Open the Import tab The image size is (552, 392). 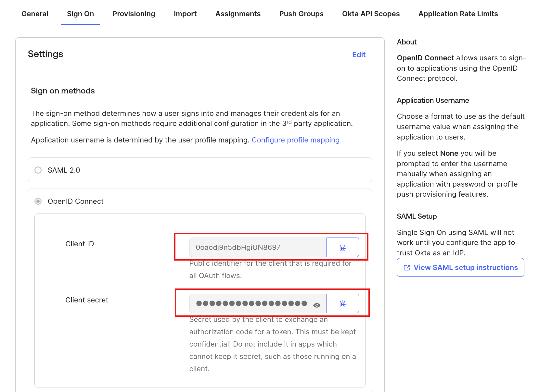pyautogui.click(x=185, y=14)
